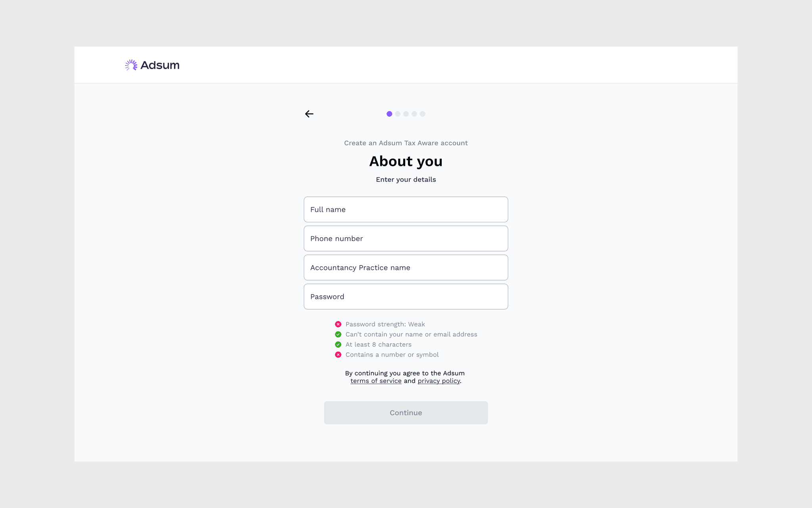This screenshot has width=812, height=508.
Task: Click the back arrow icon
Action: [x=309, y=114]
